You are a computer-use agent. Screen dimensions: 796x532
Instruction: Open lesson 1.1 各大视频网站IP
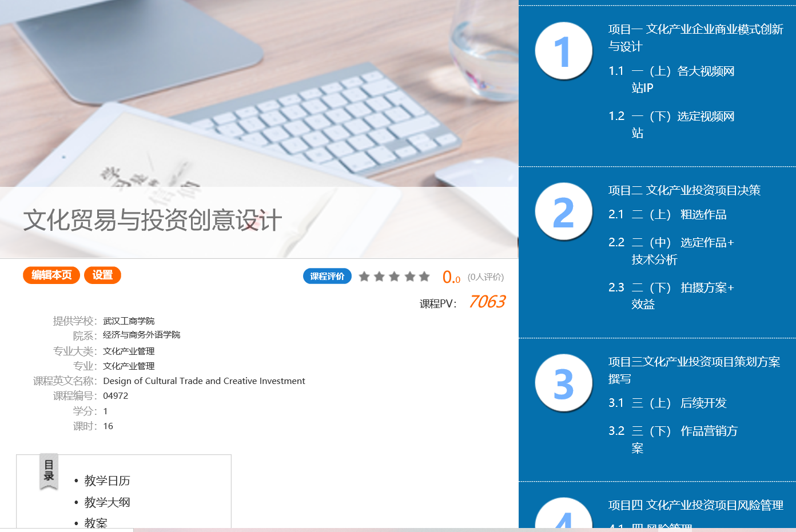[x=682, y=79]
